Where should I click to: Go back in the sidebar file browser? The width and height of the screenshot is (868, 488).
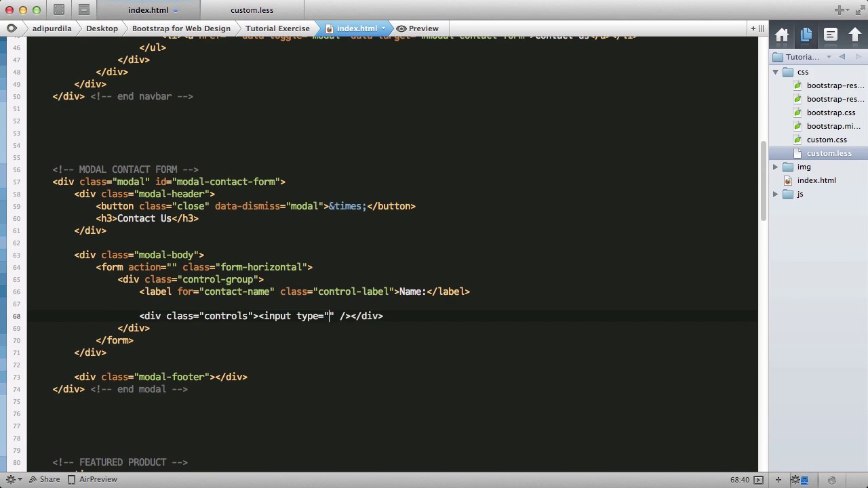click(842, 57)
